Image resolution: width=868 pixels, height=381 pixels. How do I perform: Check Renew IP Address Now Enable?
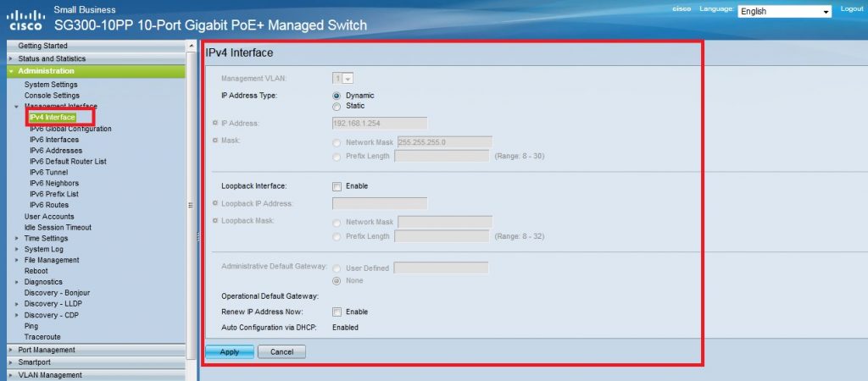pyautogui.click(x=337, y=312)
